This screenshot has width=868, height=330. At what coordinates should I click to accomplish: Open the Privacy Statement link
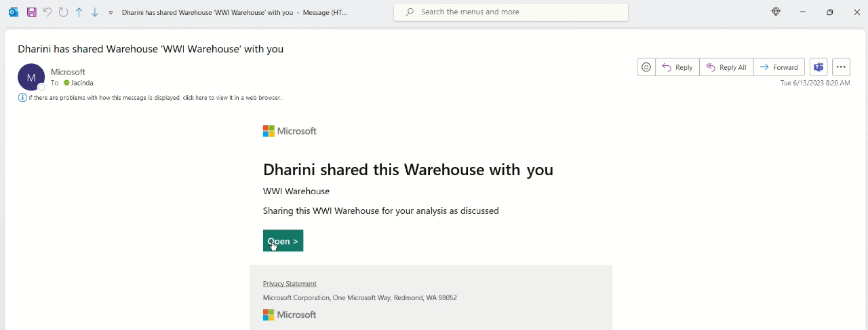[290, 284]
